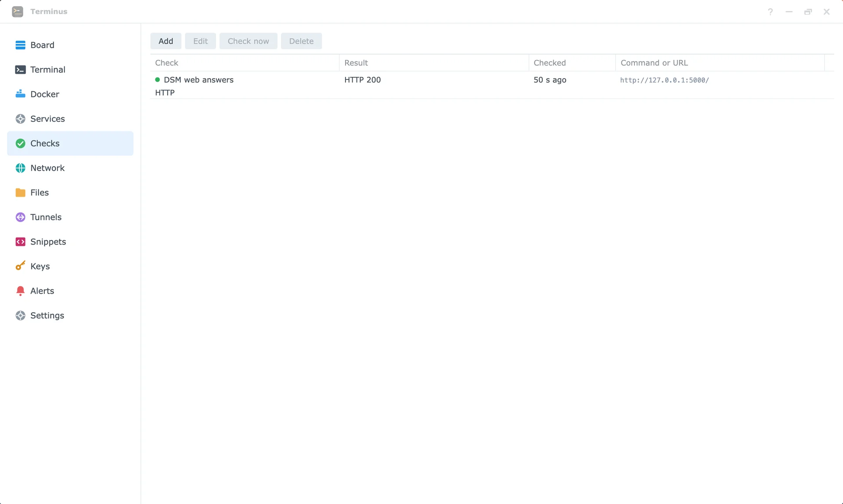Go to the Terminal section label
This screenshot has width=843, height=504.
pos(47,69)
